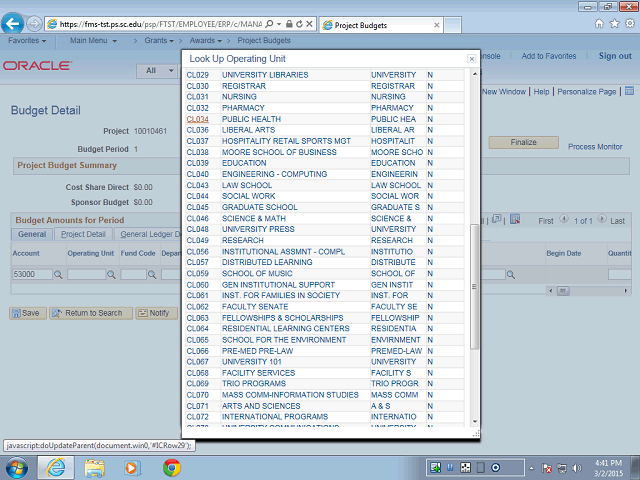
Task: Click scroll-down arrow in lookup dialog
Action: [474, 421]
